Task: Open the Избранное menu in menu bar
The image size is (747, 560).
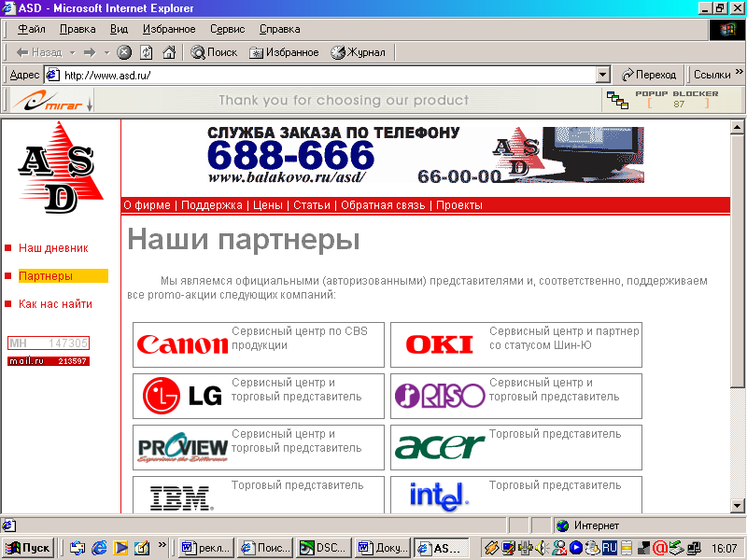Action: 169,29
